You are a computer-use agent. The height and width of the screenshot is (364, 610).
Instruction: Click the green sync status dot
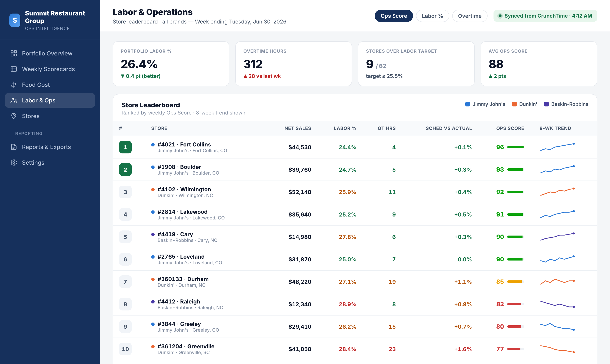(500, 16)
